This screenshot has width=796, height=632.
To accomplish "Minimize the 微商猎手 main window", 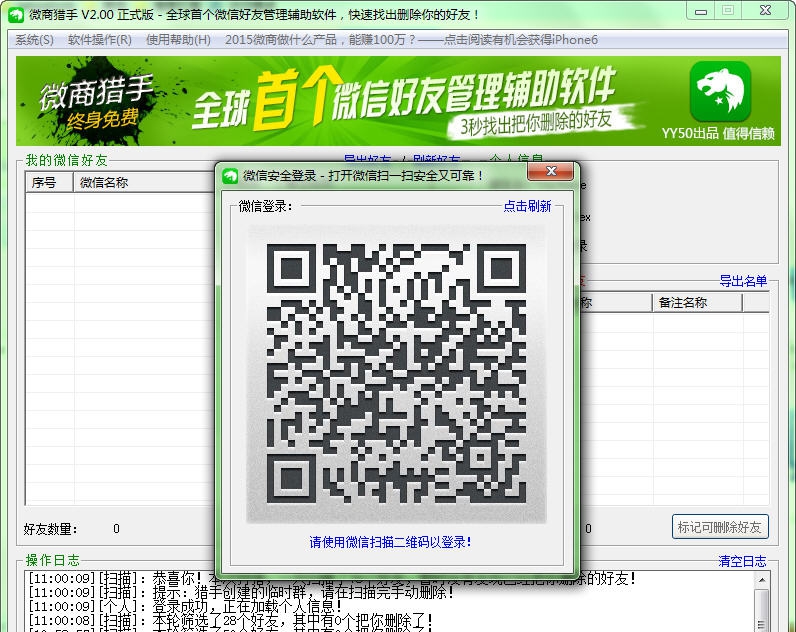I will [701, 11].
